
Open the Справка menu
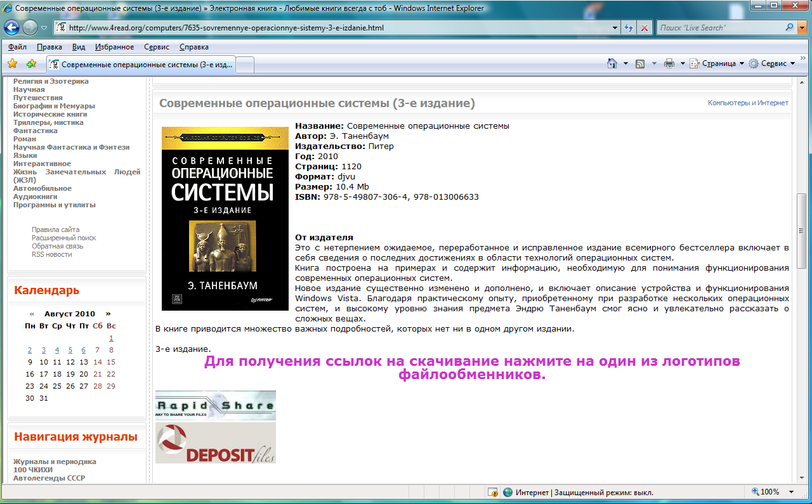194,47
